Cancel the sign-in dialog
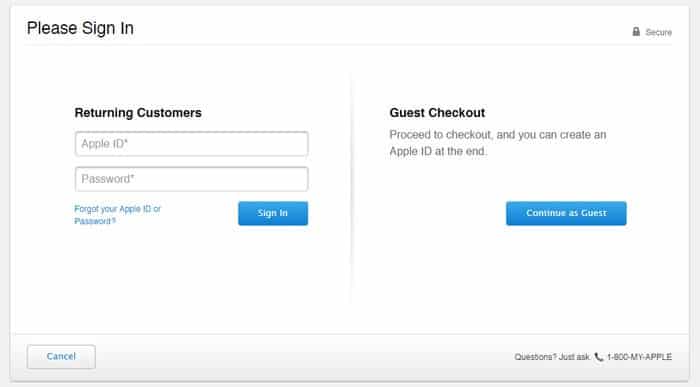Screen dimensions: 700x387 (x=61, y=357)
